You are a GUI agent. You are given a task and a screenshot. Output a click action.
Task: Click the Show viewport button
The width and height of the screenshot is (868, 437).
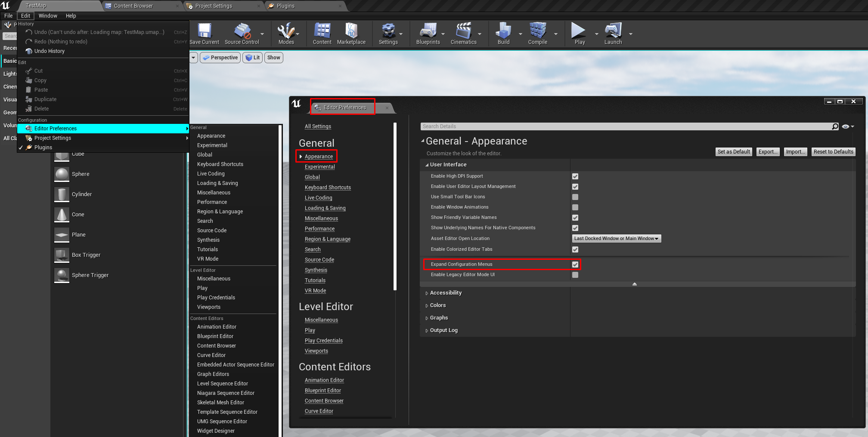click(x=273, y=58)
